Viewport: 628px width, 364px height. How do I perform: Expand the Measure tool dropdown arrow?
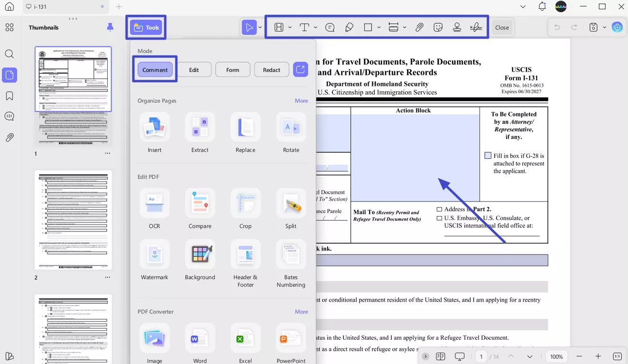pyautogui.click(x=404, y=27)
